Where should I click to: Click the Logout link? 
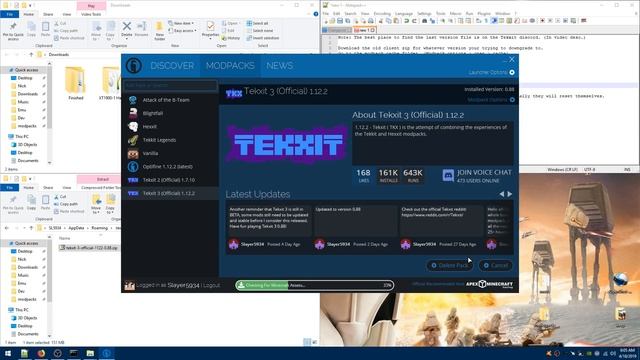211,285
